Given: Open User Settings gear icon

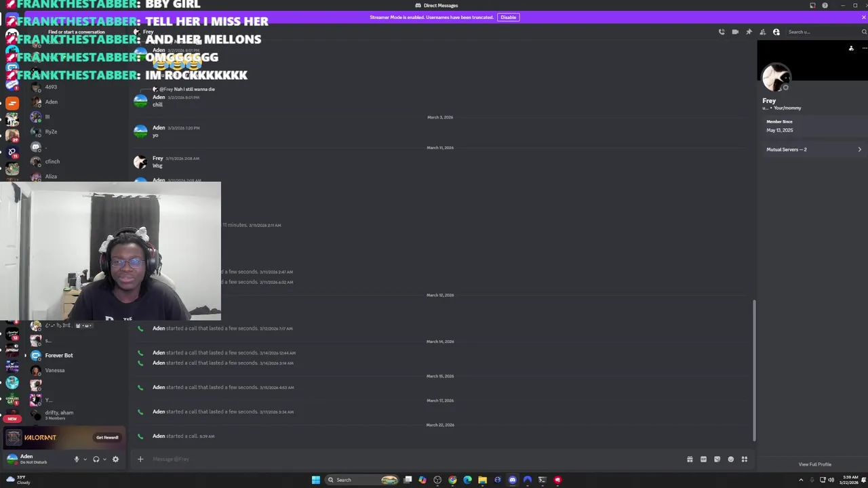Looking at the screenshot, I should point(115,459).
